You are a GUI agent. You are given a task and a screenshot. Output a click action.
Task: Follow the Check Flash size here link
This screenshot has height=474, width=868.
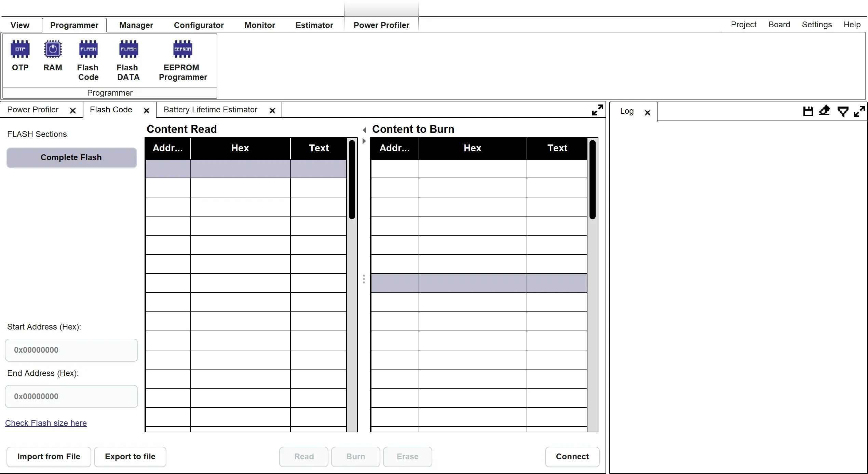pyautogui.click(x=46, y=423)
